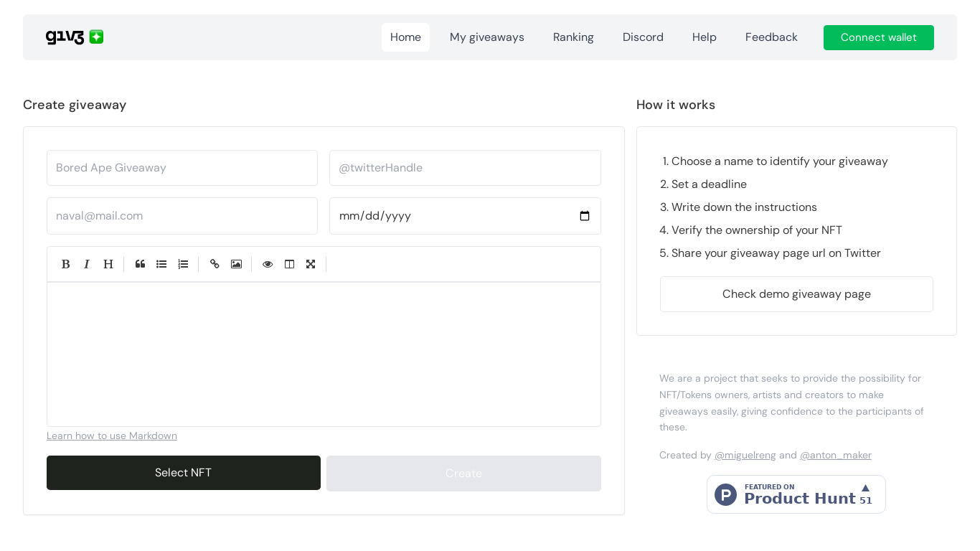This screenshot has height=551, width=980.
Task: Insert a link using chain icon
Action: click(x=215, y=264)
